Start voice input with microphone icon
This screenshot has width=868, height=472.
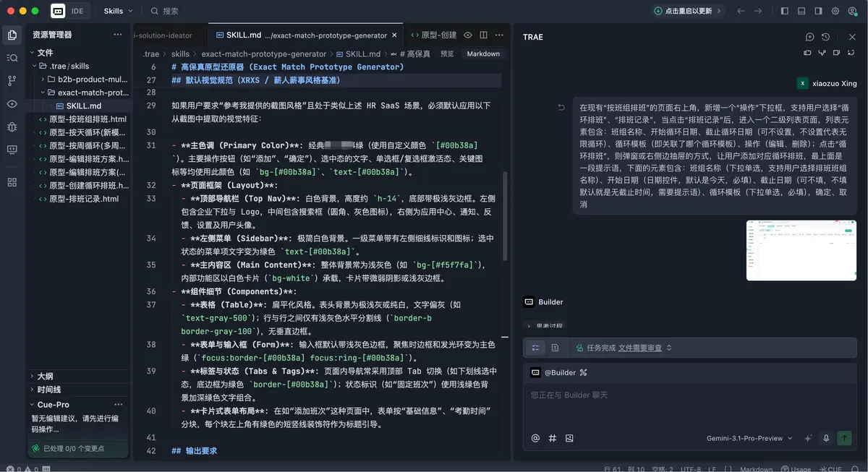826,438
